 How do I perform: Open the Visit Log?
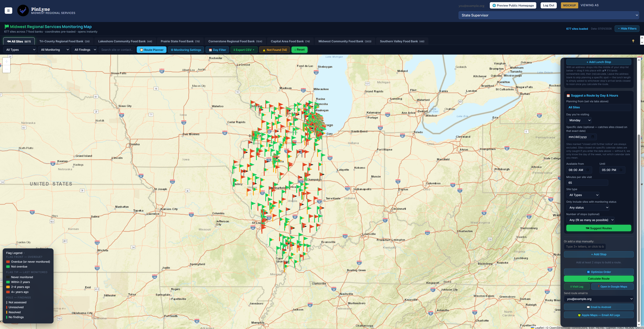pos(577,287)
